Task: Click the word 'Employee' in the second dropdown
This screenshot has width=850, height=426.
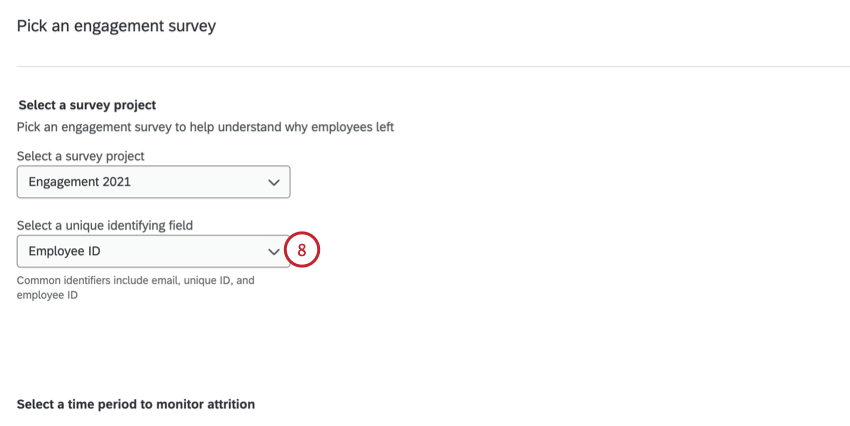Action: [56, 252]
